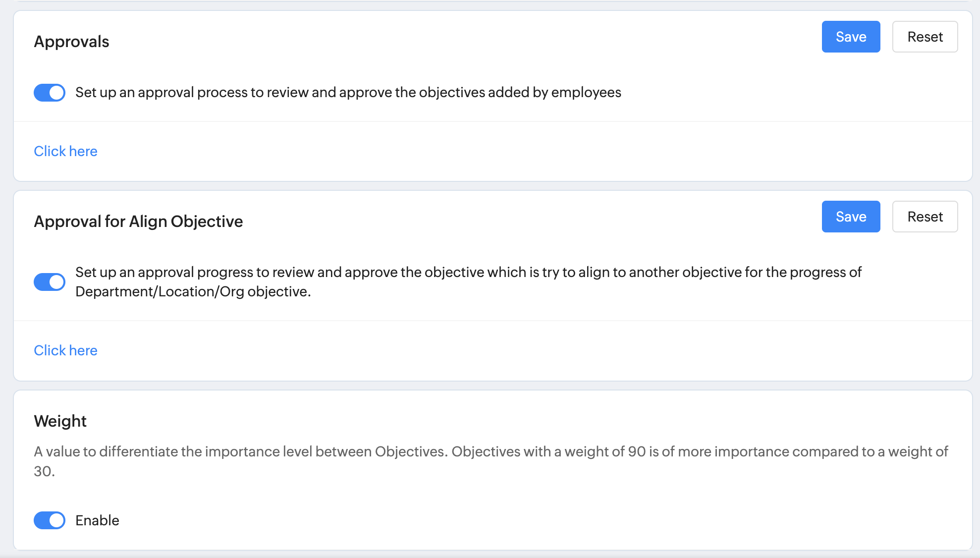Click the Weight section title
980x558 pixels.
pyautogui.click(x=60, y=421)
